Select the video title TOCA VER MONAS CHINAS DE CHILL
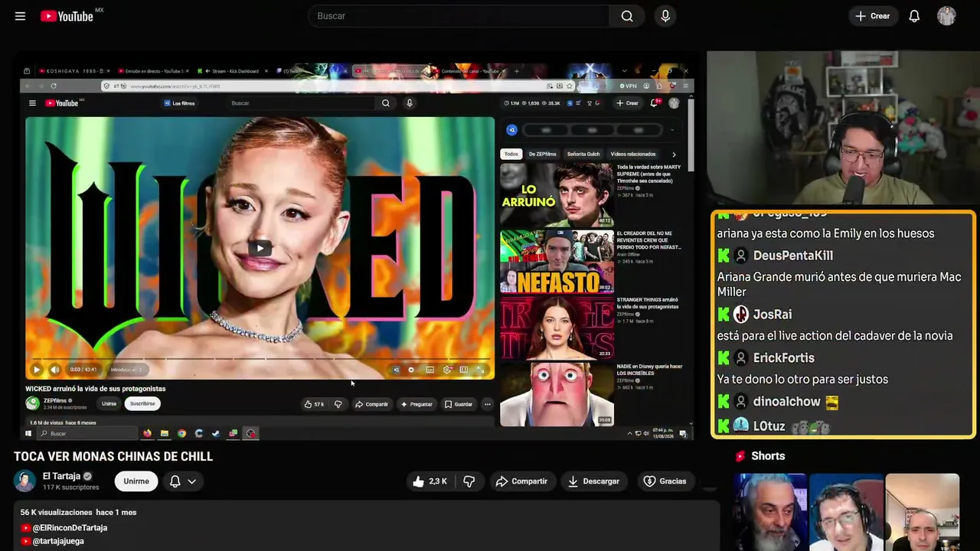 [113, 457]
